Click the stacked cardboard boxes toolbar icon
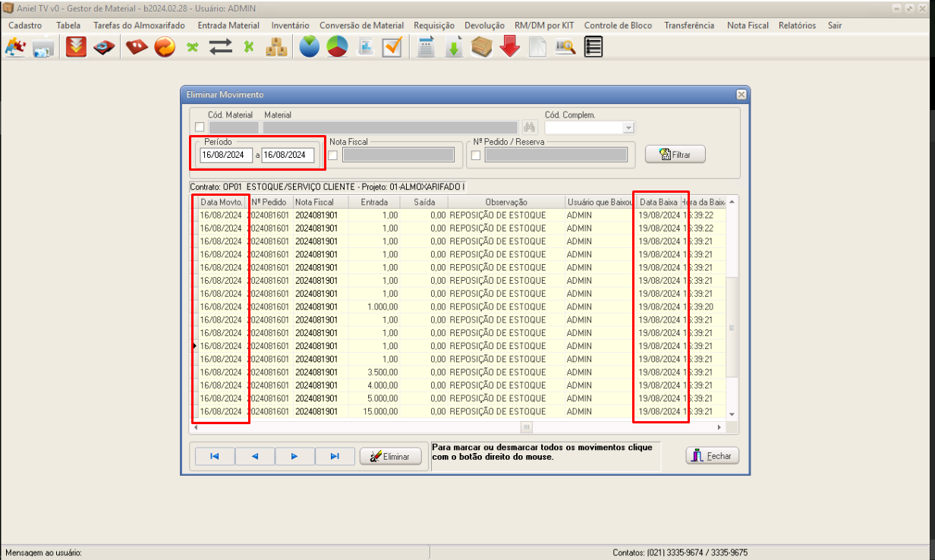935x560 pixels. 276,47
